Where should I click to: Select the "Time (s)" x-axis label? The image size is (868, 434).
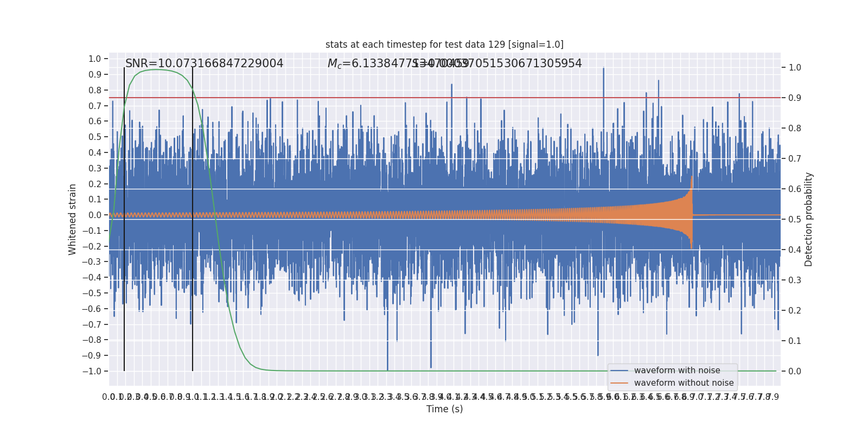(445, 409)
